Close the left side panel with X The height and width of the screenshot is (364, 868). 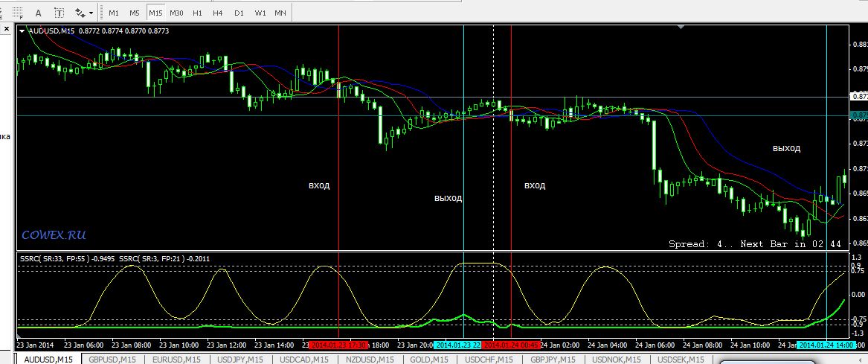click(6, 28)
